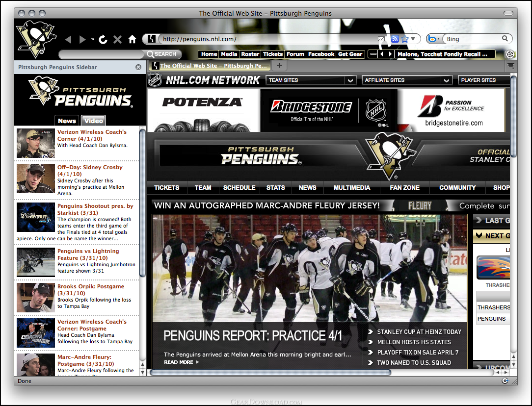Collapse the NEXT GAME panel

tap(492, 236)
